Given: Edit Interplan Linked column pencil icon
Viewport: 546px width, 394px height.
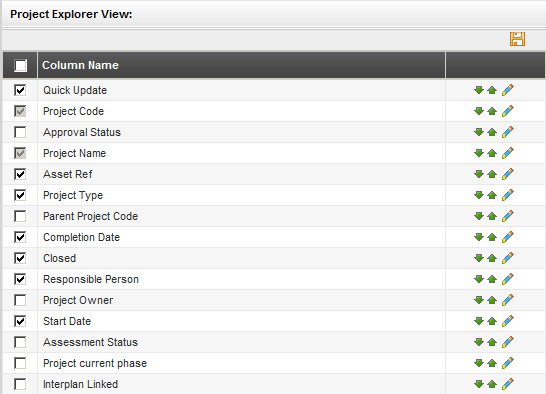Looking at the screenshot, I should click(x=508, y=384).
